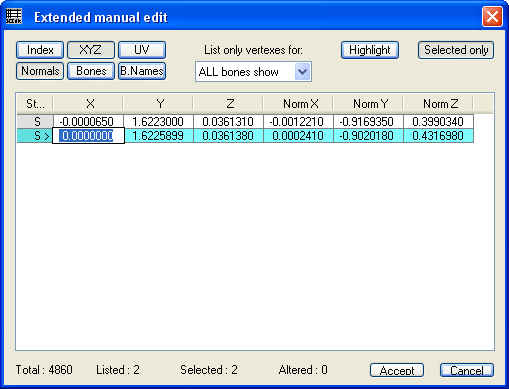Click the Norm Y column header
This screenshot has width=509, height=389.
click(x=368, y=104)
